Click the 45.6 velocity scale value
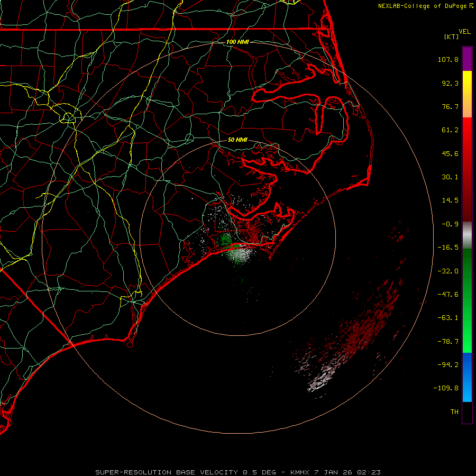The image size is (476, 476). point(450,153)
